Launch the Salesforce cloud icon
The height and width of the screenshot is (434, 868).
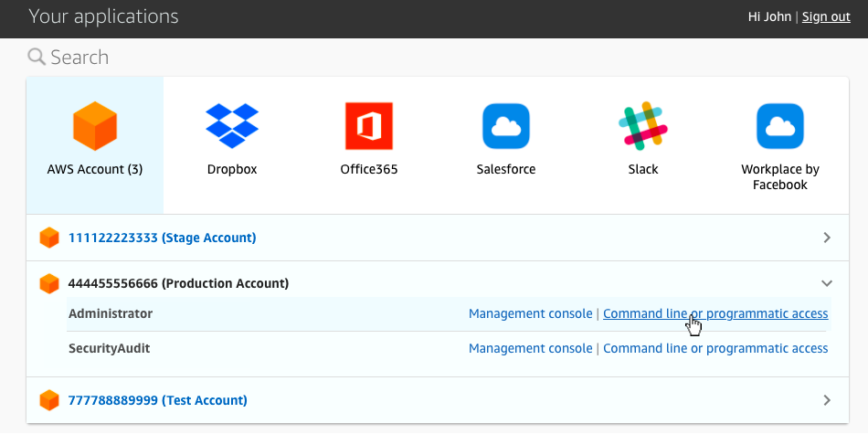[x=506, y=126]
